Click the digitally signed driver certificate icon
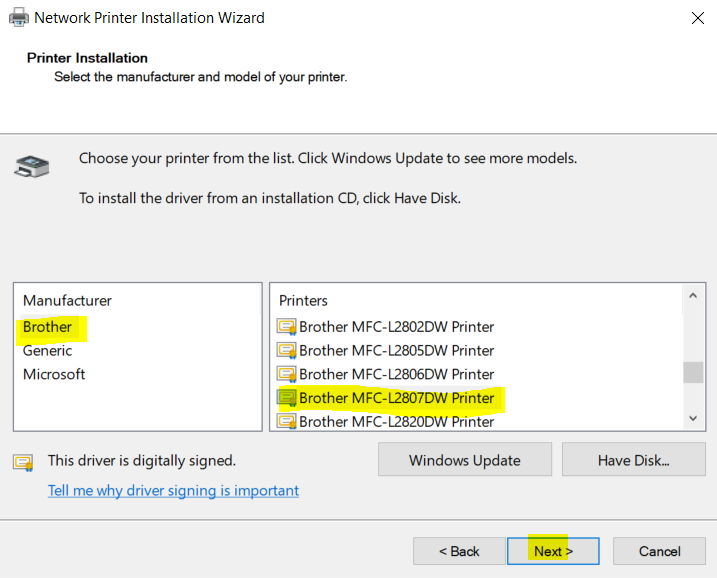717x578 pixels. click(x=23, y=463)
